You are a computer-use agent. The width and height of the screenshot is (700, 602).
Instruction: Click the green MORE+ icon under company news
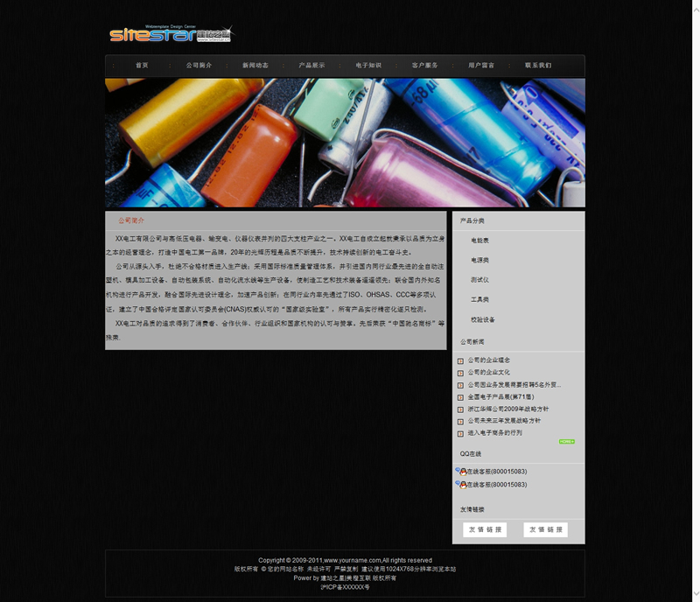(x=566, y=442)
